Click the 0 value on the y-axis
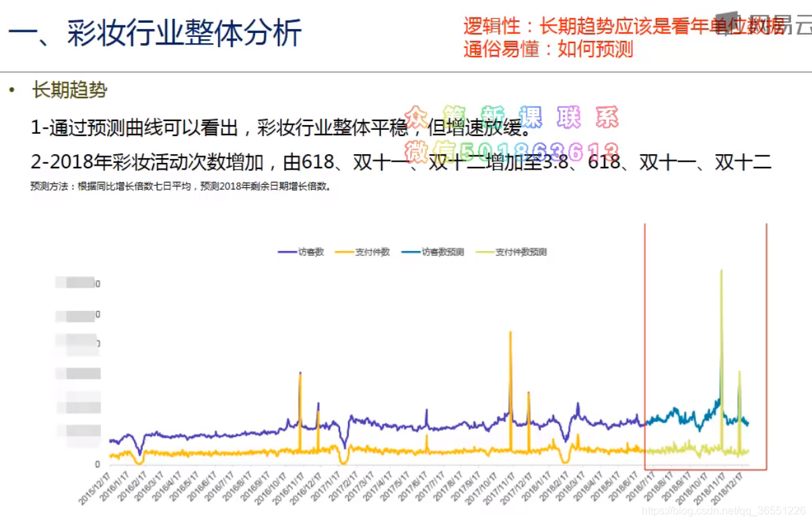 point(97,464)
